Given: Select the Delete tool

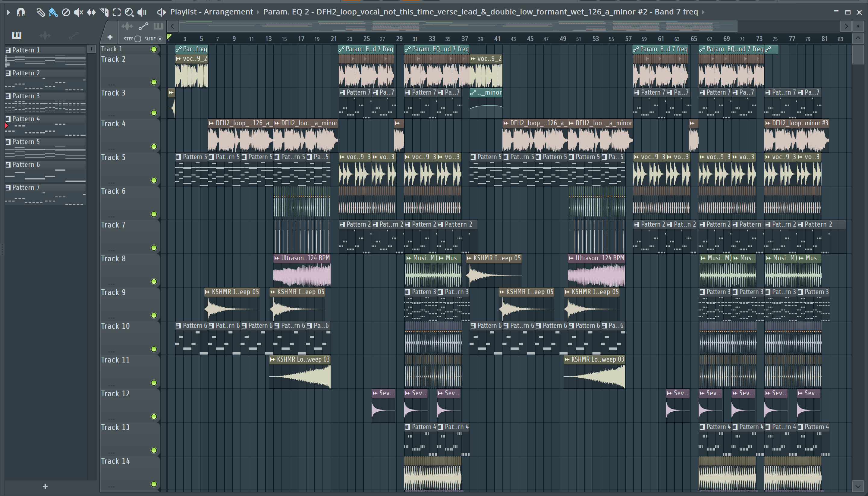Looking at the screenshot, I should (66, 13).
